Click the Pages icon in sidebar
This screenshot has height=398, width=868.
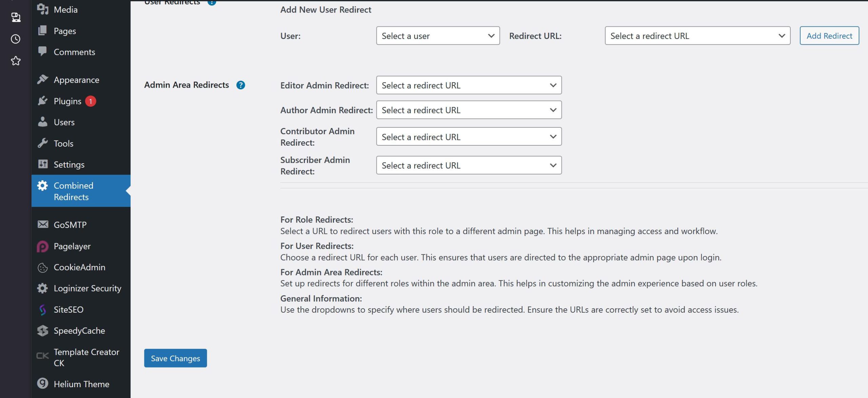click(43, 30)
